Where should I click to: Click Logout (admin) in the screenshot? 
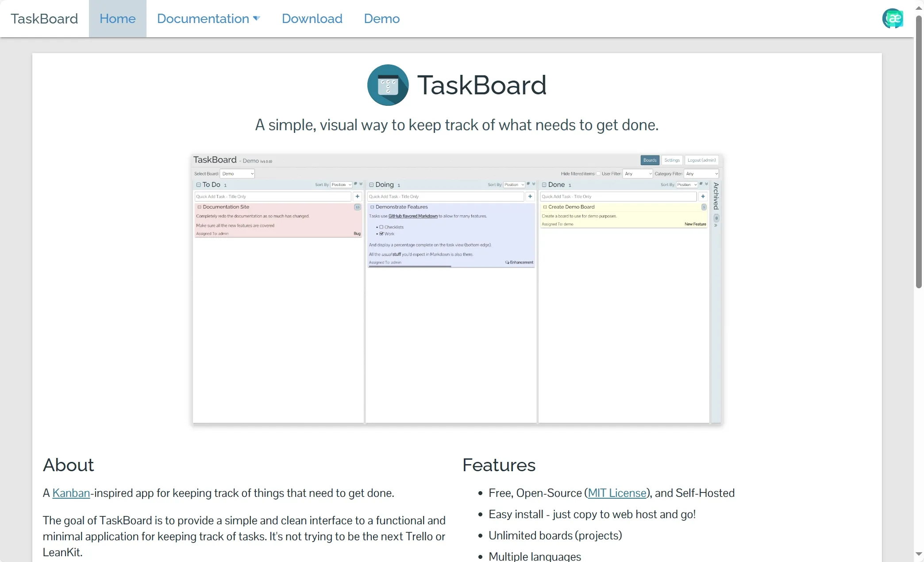(701, 160)
